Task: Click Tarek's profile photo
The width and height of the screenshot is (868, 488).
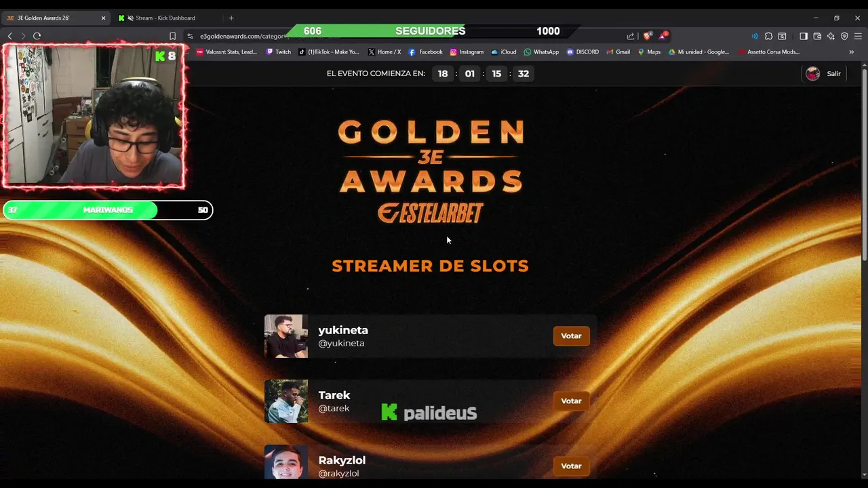Action: pos(285,401)
